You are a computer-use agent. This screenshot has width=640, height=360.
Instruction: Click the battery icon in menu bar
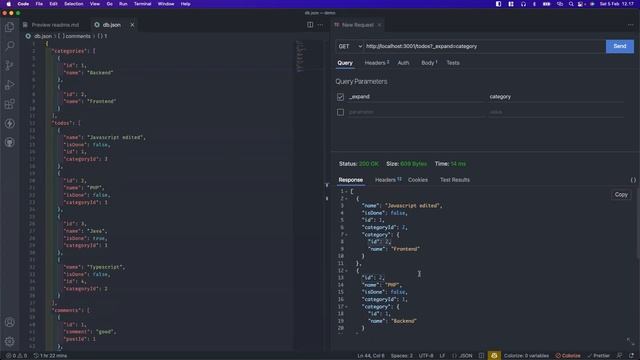click(x=547, y=4)
